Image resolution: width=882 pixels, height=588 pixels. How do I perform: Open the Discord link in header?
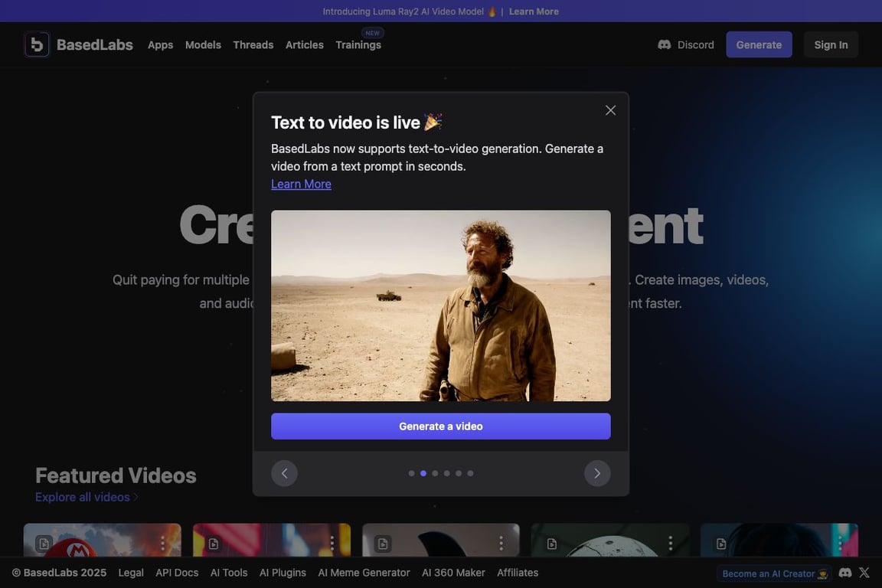click(686, 44)
